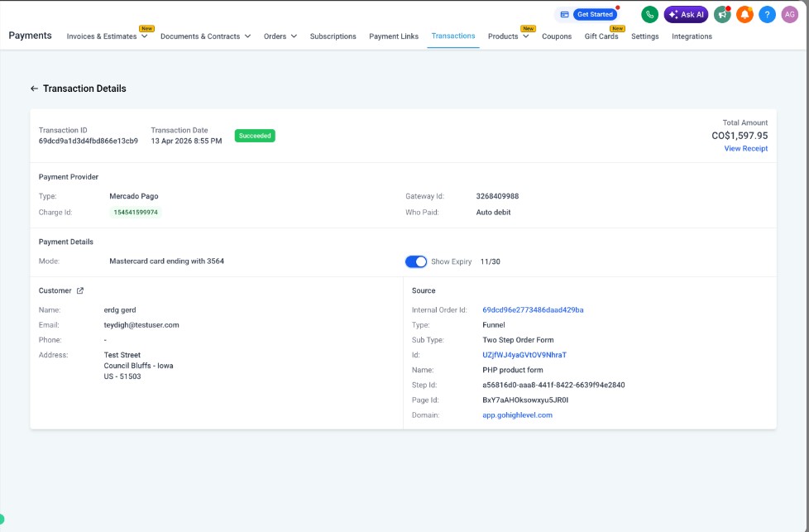Click the Ask AI button

point(687,14)
